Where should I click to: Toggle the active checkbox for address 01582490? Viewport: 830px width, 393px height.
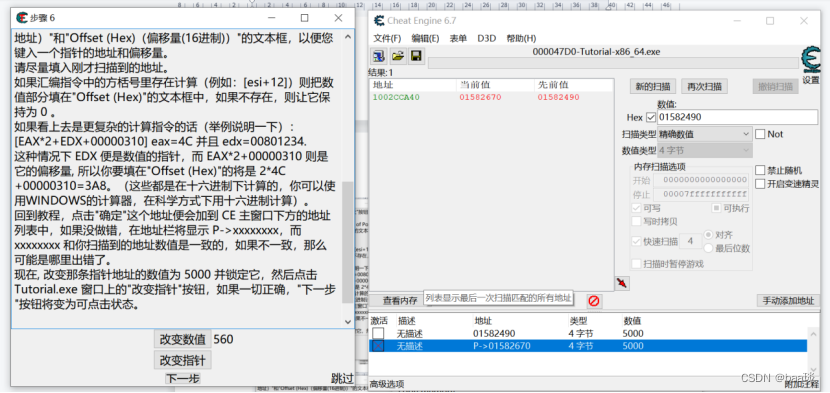pos(378,334)
